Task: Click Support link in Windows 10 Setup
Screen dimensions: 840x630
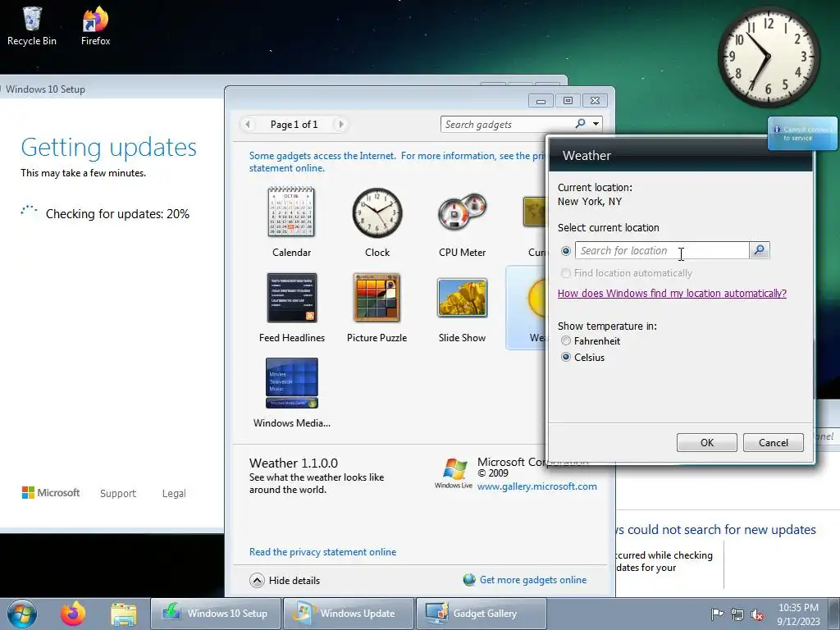Action: pos(118,493)
